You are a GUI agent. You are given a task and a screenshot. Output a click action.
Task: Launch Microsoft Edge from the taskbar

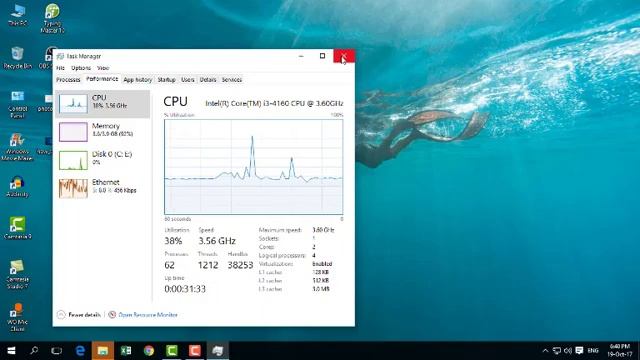pyautogui.click(x=80, y=351)
